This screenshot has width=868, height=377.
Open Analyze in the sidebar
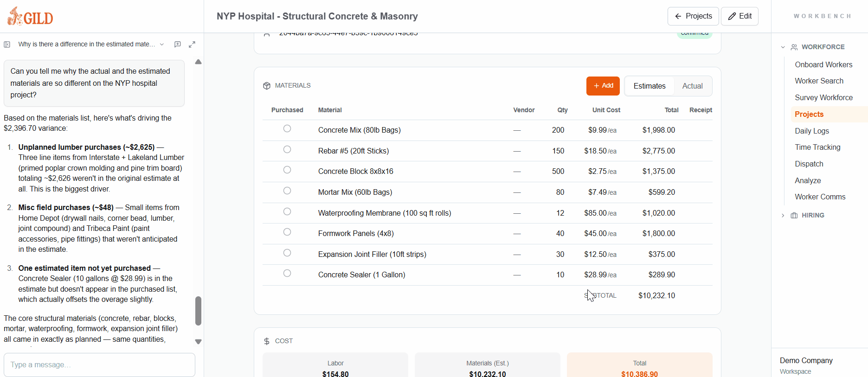808,181
